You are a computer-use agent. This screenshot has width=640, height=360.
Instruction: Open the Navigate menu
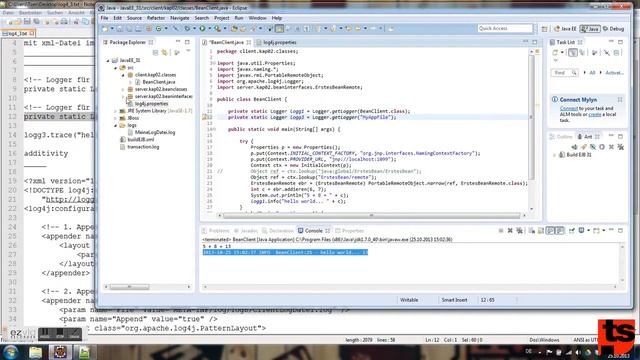tap(180, 18)
